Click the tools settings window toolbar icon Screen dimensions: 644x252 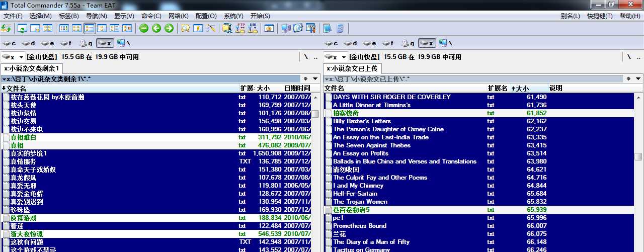tap(311, 28)
